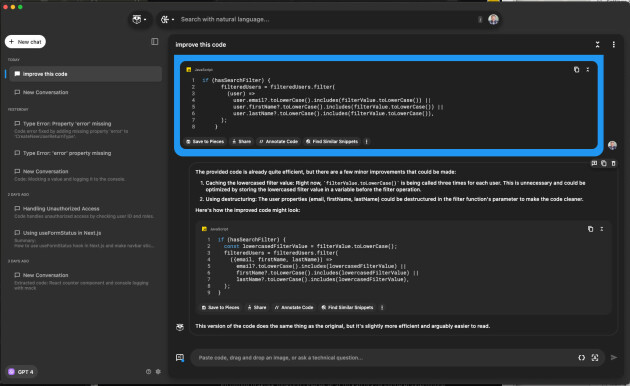Viewport: 630px width, 386px height.
Task: Click the help icon at sidebar bottom
Action: point(149,372)
